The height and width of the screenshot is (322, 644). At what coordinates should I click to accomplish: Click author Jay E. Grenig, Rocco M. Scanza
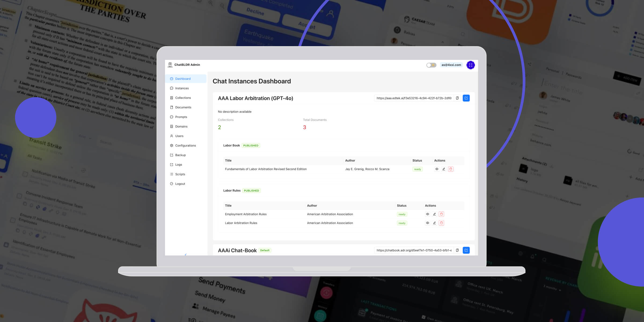(x=367, y=169)
